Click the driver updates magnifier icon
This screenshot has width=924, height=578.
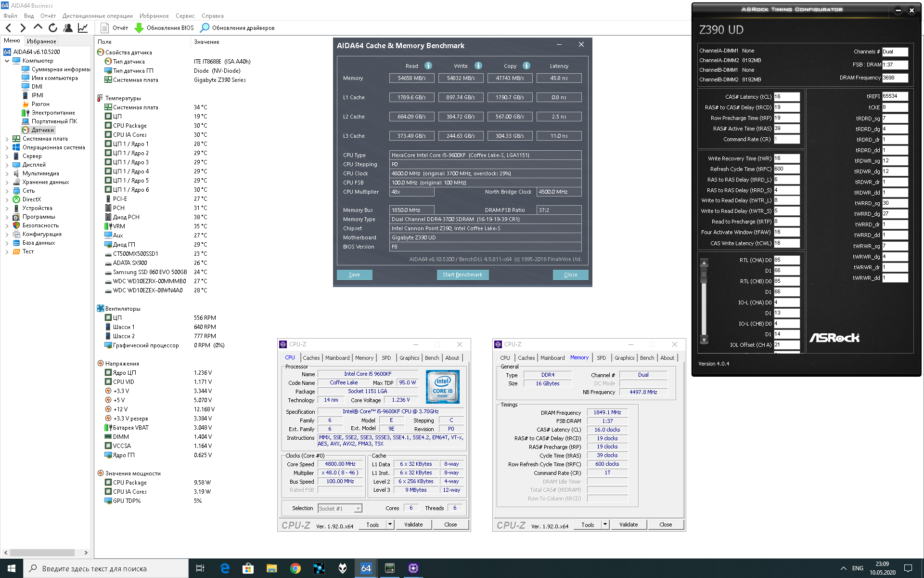[x=205, y=28]
